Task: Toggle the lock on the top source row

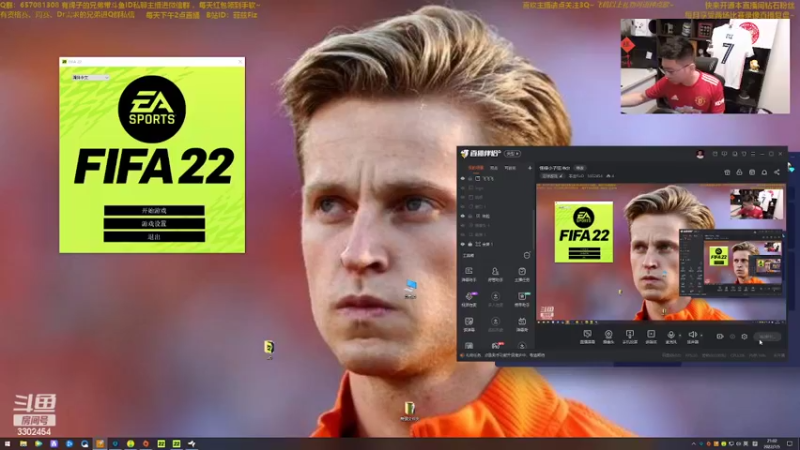Action: [x=470, y=179]
